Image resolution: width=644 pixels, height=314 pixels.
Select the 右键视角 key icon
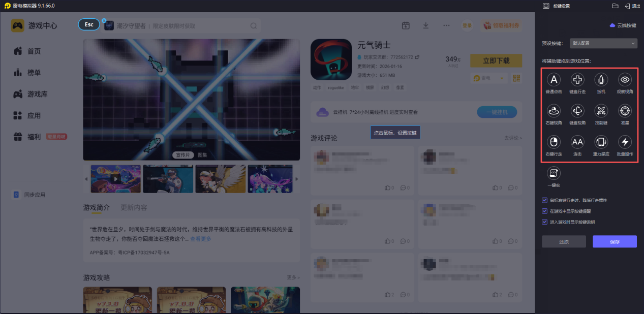pos(554,110)
